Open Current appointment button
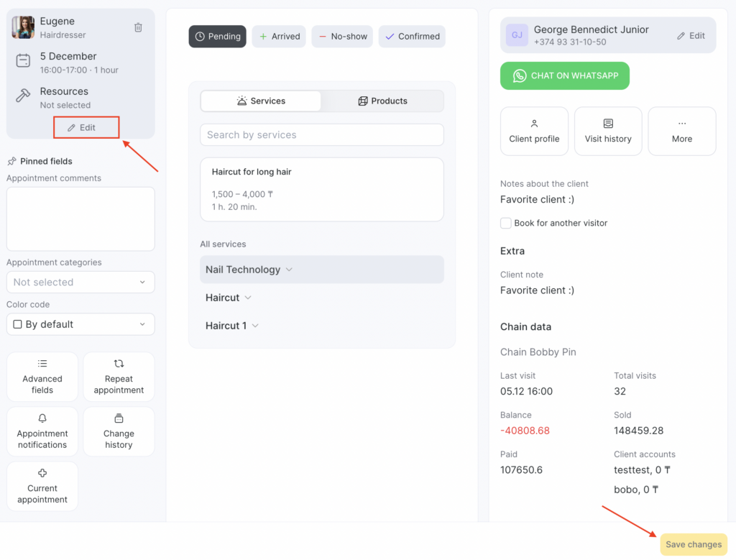The image size is (736, 560). click(x=42, y=486)
